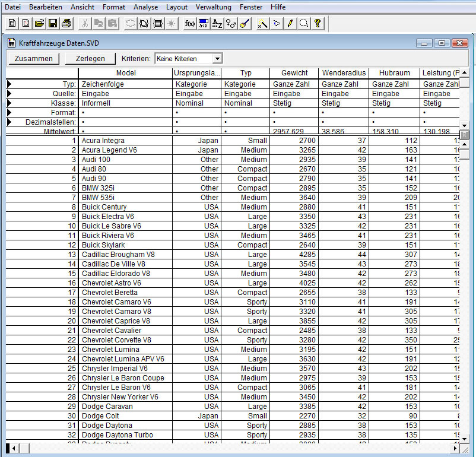This screenshot has height=457, width=476.
Task: Open the Format menu
Action: [x=114, y=7]
